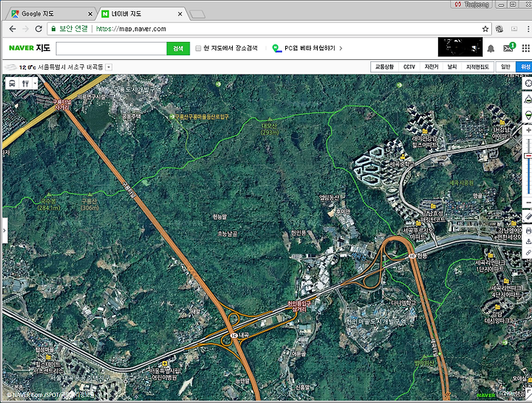
Task: Click the green trail marker at 구룡산 trailhead
Action: pos(172,116)
